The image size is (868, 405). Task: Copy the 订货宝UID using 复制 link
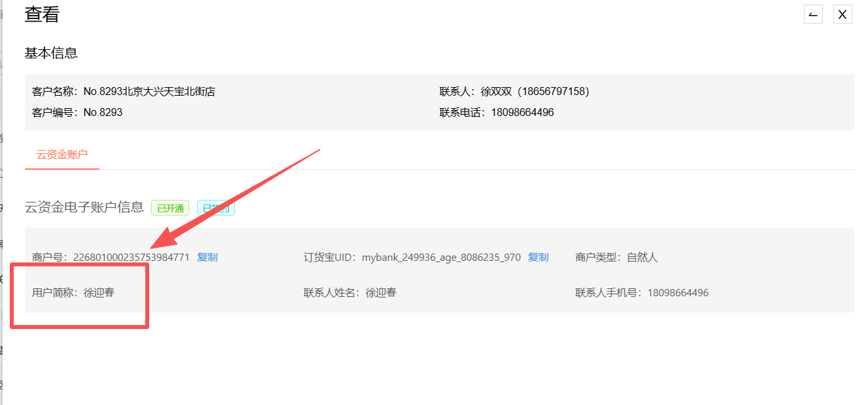(x=538, y=258)
